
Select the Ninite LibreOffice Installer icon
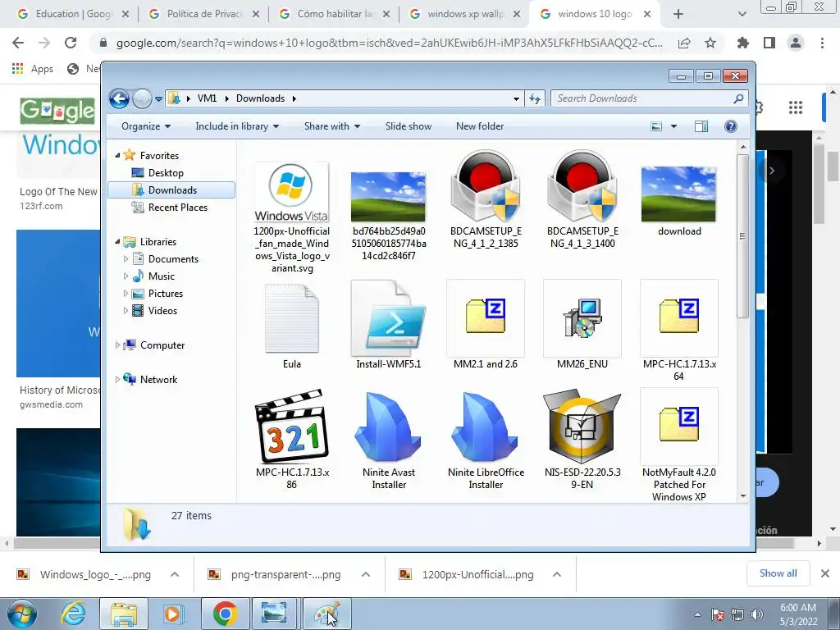click(486, 427)
